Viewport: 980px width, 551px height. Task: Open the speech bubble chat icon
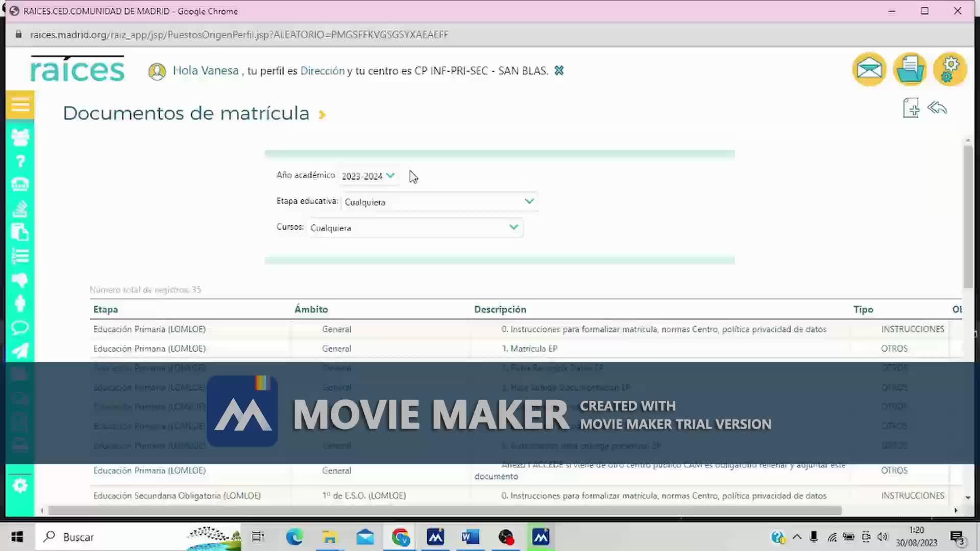(x=20, y=327)
